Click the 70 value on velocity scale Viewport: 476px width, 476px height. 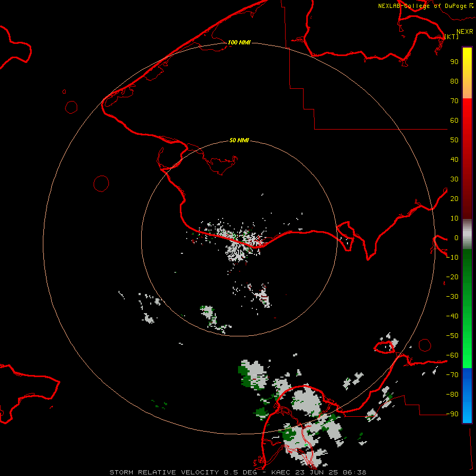[454, 101]
